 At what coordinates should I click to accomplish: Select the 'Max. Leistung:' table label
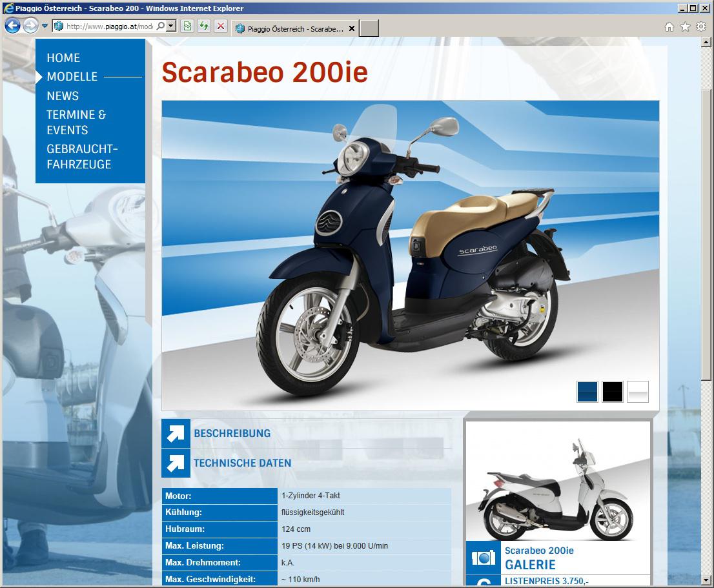point(194,545)
